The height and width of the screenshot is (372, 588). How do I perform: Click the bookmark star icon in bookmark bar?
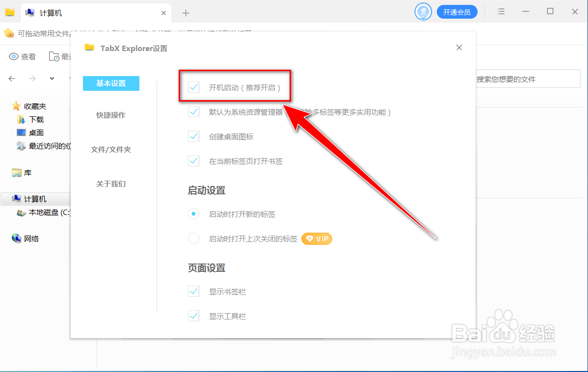[x=9, y=33]
